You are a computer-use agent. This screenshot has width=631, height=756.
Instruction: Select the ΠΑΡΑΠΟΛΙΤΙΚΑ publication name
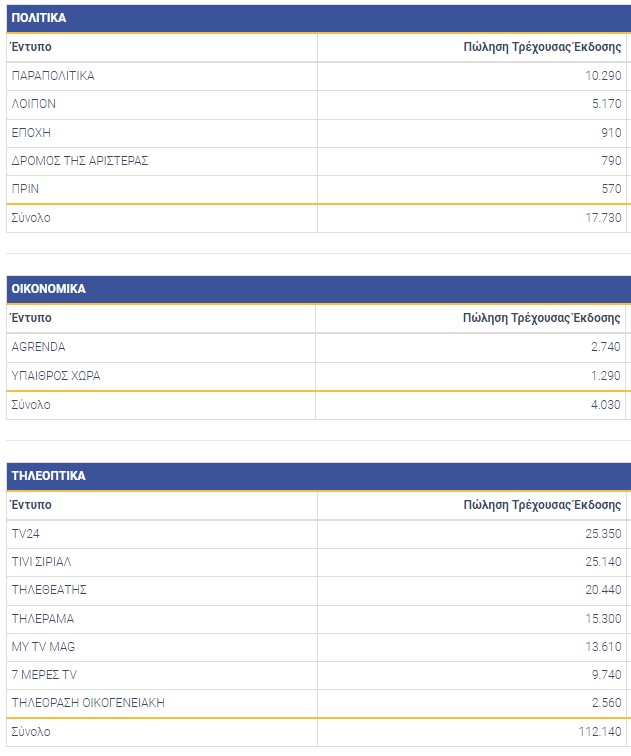53,76
